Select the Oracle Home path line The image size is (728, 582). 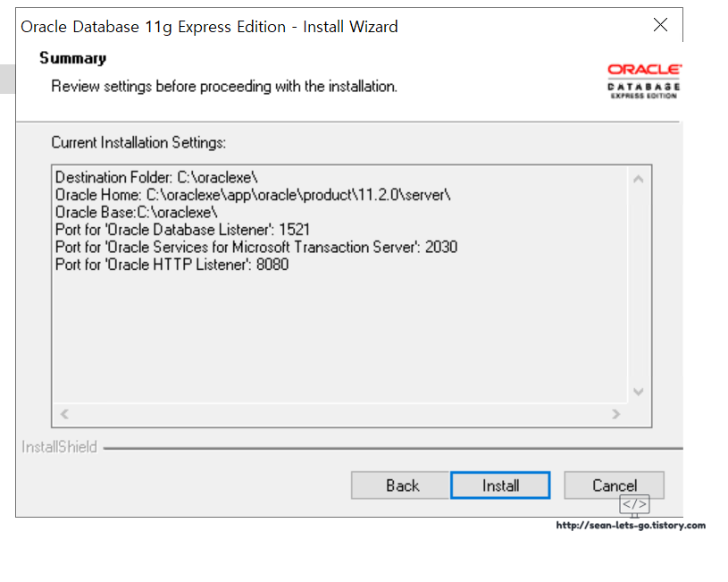253,195
